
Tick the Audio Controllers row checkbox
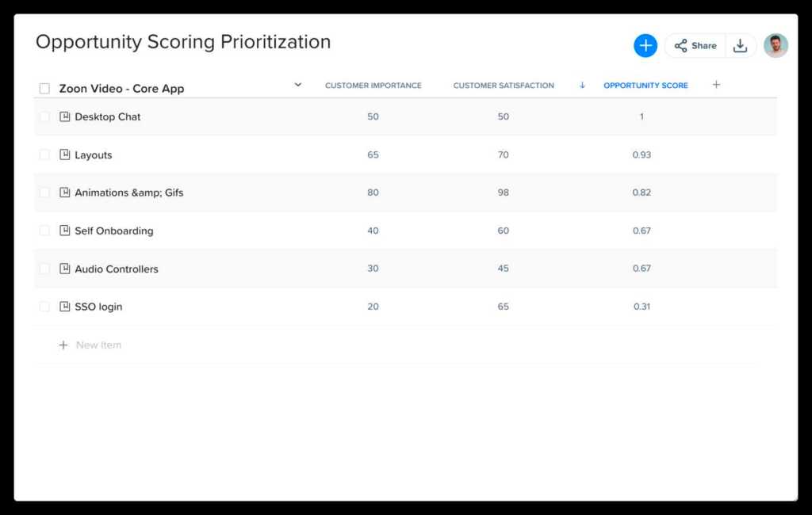click(44, 269)
